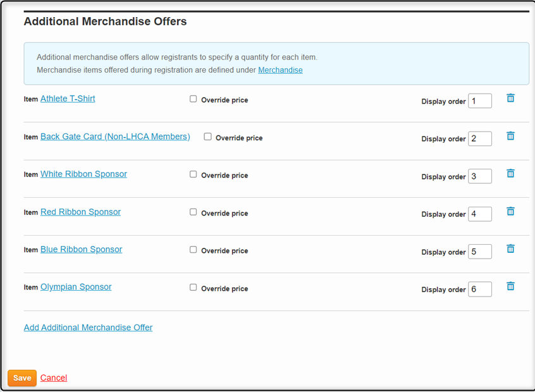Viewport: 535px width, 392px height.
Task: Click trash icon beside Blue Ribbon Sponsor
Action: pyautogui.click(x=510, y=248)
